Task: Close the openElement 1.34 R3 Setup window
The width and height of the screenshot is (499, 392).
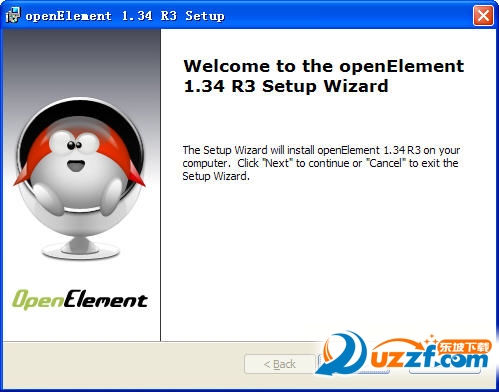Action: pyautogui.click(x=483, y=15)
